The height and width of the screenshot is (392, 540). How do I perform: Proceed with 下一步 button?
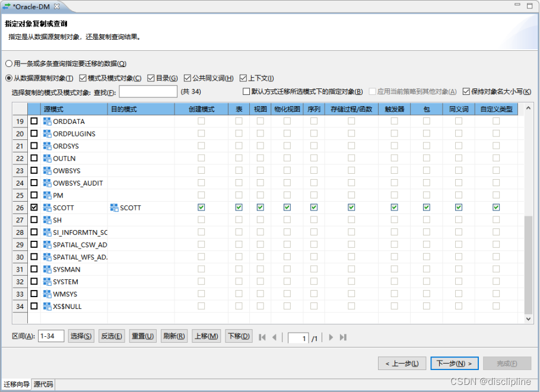454,364
